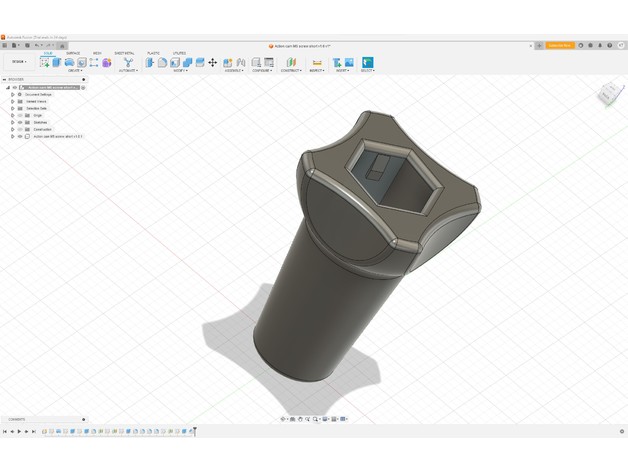This screenshot has width=628, height=472.
Task: Switch to the Sheet Metal tab
Action: point(125,53)
